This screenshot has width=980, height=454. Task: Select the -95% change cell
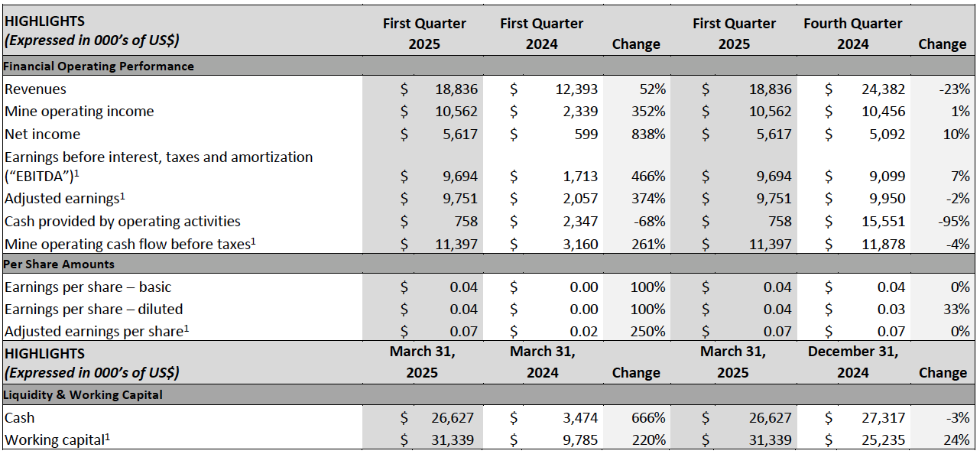[x=953, y=222]
